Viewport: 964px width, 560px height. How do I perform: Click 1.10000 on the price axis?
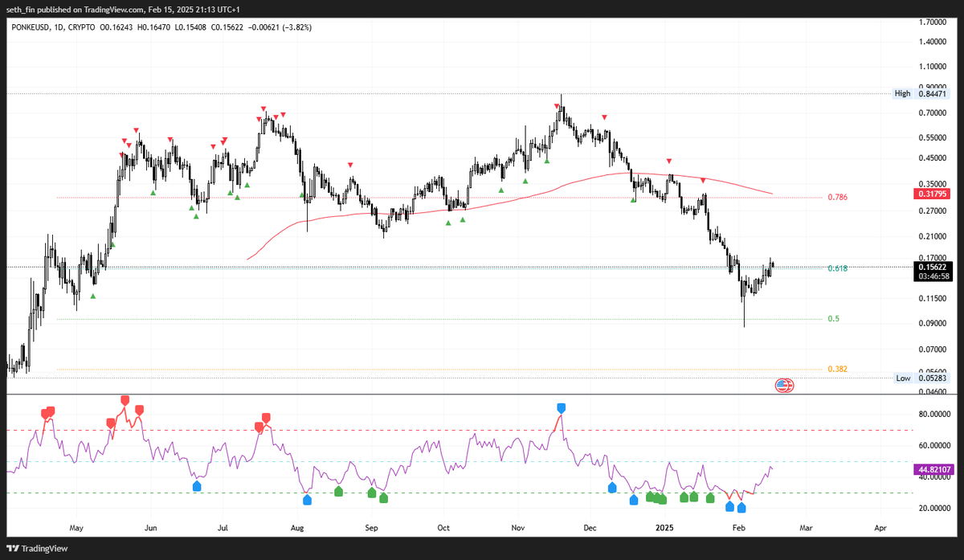point(933,67)
